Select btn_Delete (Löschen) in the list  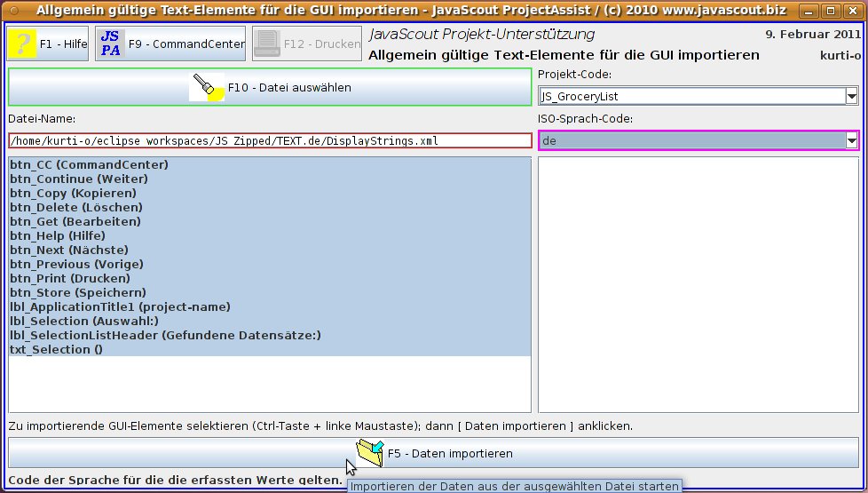(x=75, y=207)
